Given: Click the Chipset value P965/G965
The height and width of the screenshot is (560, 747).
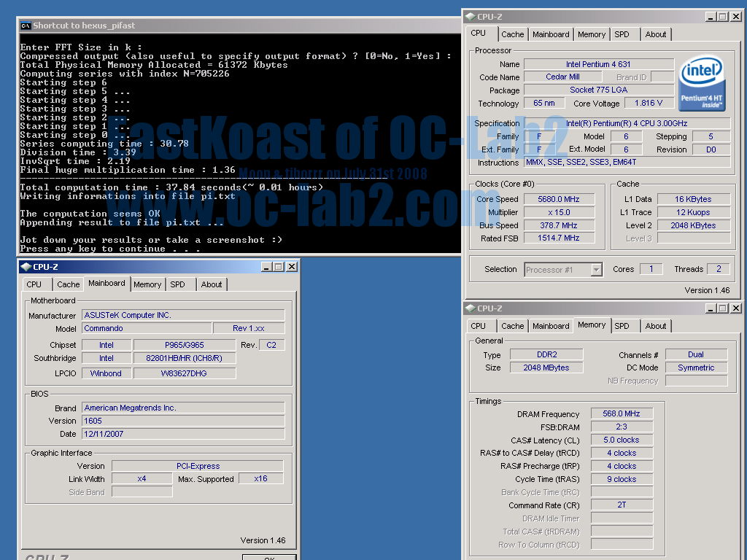Looking at the screenshot, I should 185,345.
